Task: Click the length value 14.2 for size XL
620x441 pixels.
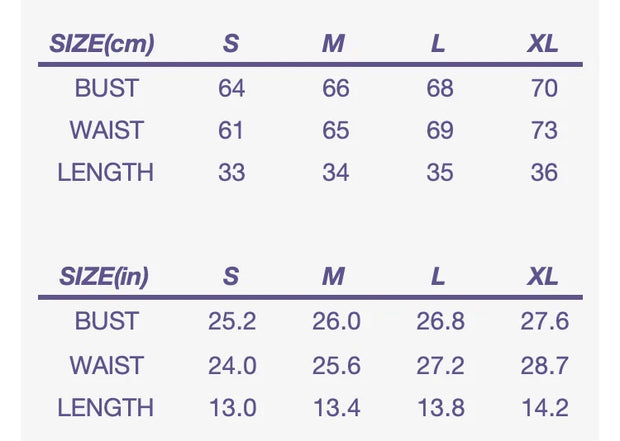Action: 544,407
